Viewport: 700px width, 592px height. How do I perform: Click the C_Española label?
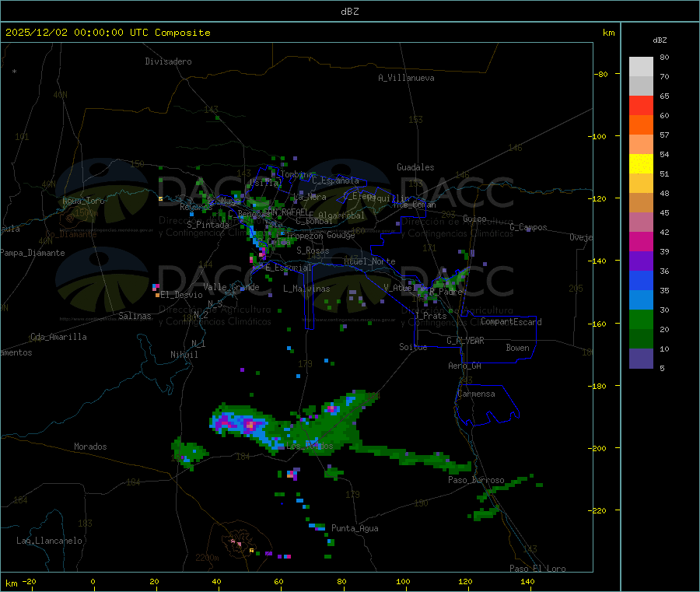coord(335,180)
